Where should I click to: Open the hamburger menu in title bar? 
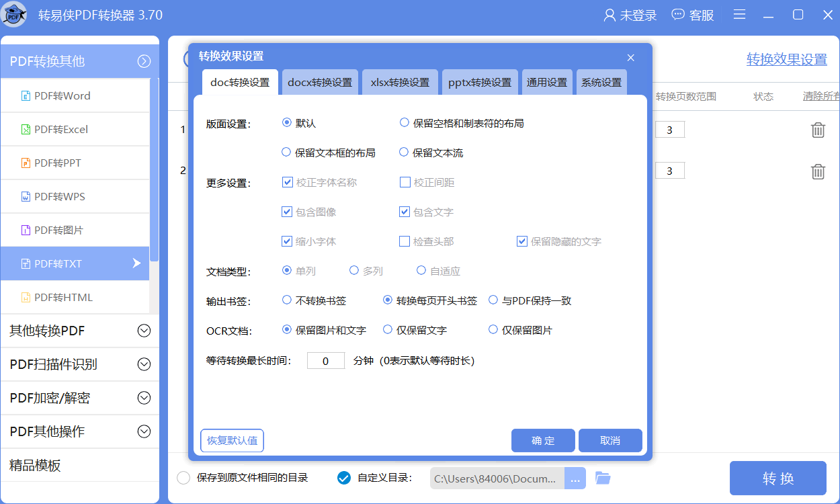739,15
